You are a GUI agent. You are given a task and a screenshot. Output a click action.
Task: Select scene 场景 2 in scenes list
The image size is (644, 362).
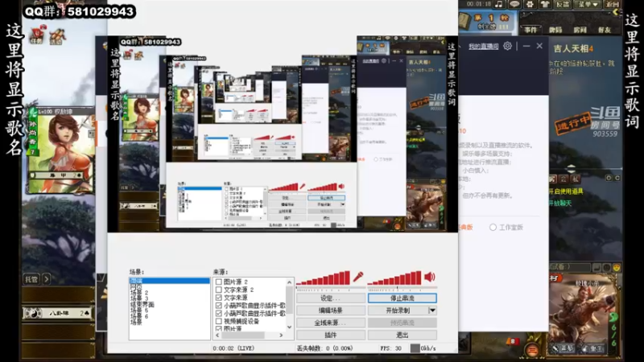[x=139, y=293]
